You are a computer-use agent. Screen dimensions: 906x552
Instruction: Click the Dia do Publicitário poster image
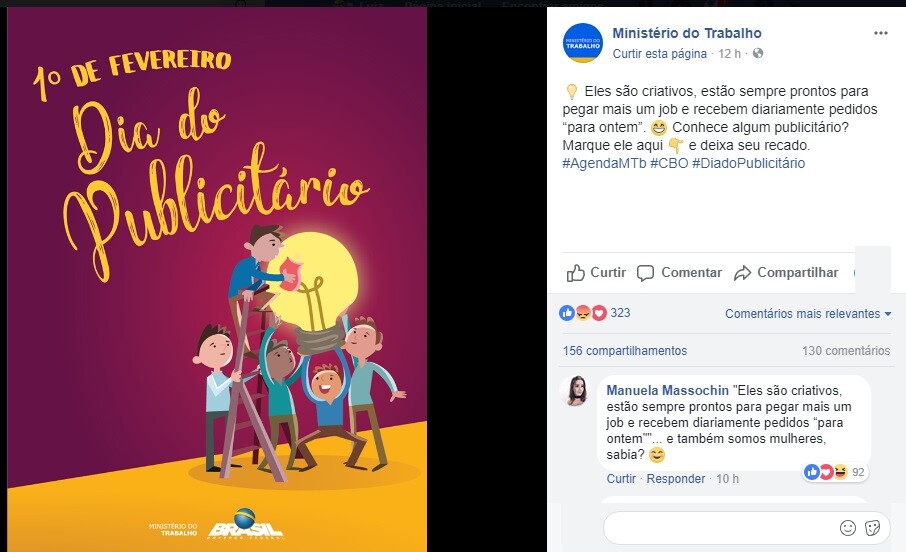(x=217, y=280)
